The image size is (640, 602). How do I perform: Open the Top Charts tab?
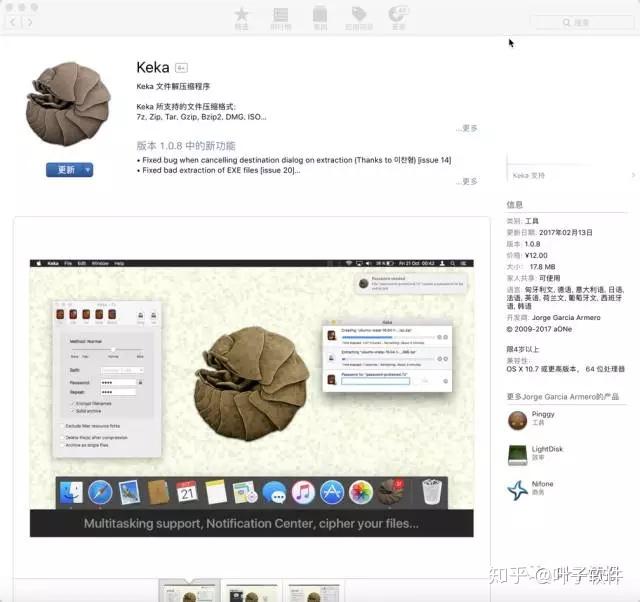280,19
